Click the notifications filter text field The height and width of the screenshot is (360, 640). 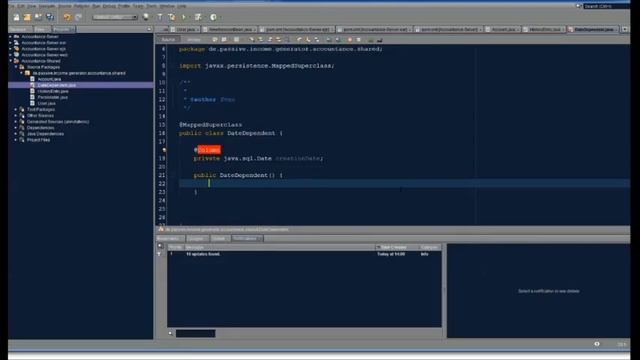click(196, 333)
